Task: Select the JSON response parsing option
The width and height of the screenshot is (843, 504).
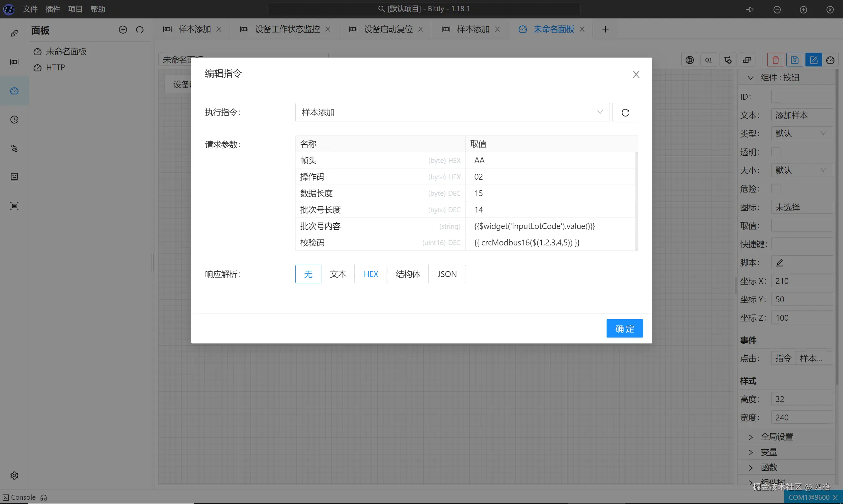Action: 447,274
